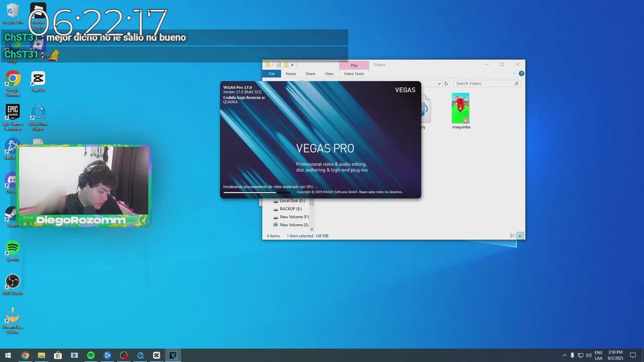
Task: Open the Windows Start menu
Action: pyautogui.click(x=8, y=355)
